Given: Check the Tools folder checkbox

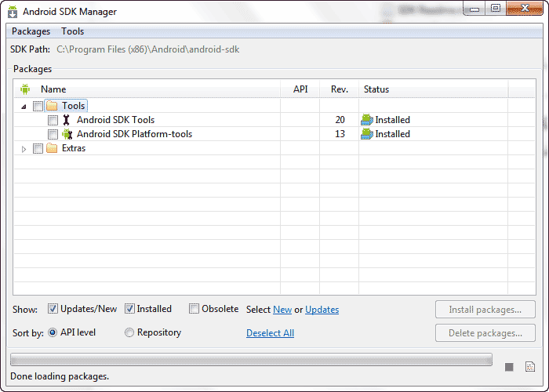Looking at the screenshot, I should pyautogui.click(x=38, y=106).
